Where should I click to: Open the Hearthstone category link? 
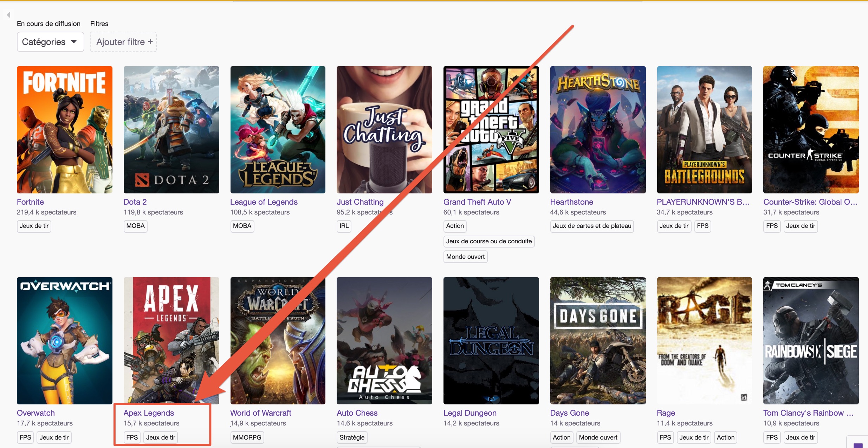point(572,202)
